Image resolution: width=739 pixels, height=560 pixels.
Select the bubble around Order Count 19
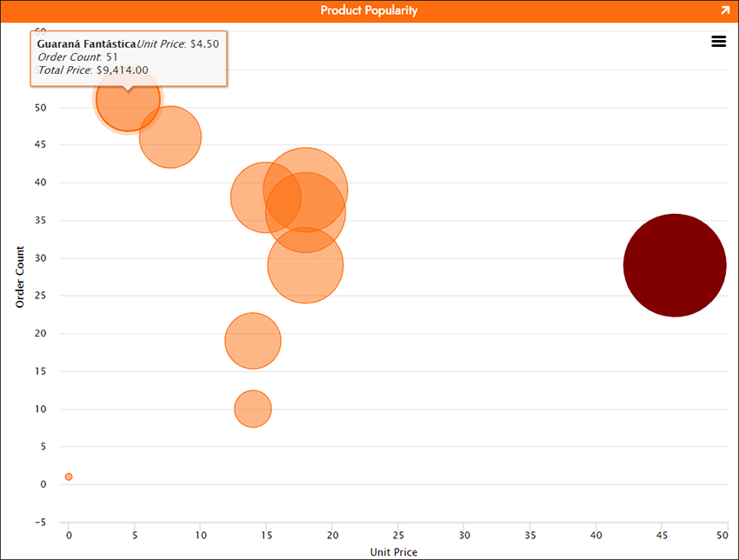(253, 341)
